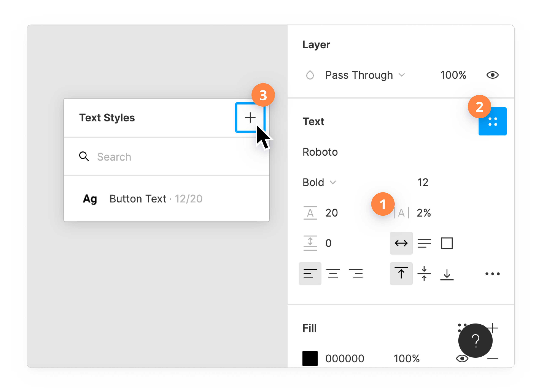541x392 pixels.
Task: Set vertical alignment to bottom
Action: [x=447, y=273]
